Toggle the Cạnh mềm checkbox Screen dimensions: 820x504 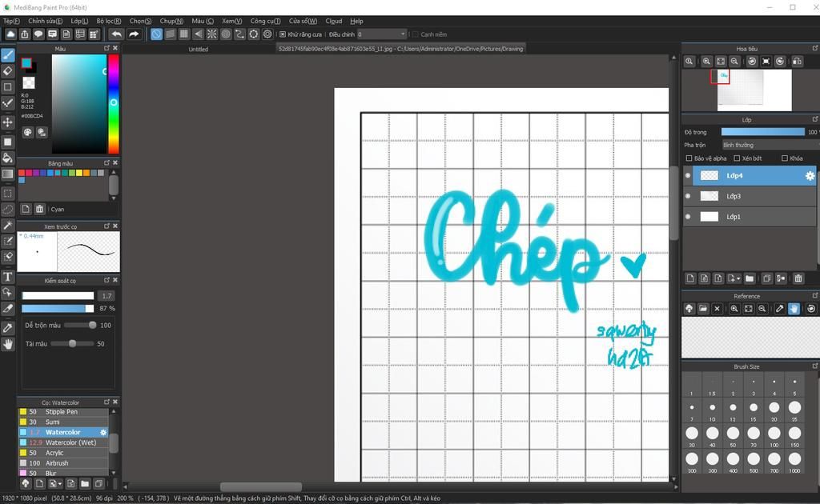click(x=416, y=34)
